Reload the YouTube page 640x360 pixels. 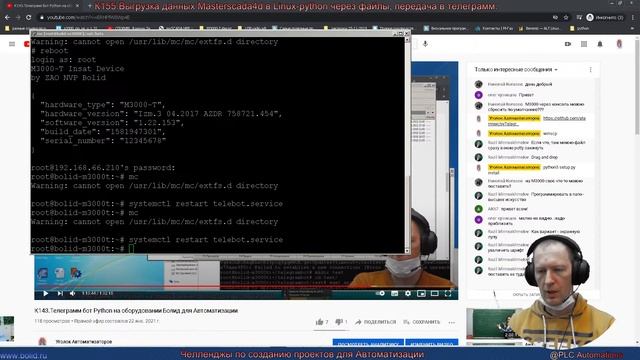coord(28,18)
